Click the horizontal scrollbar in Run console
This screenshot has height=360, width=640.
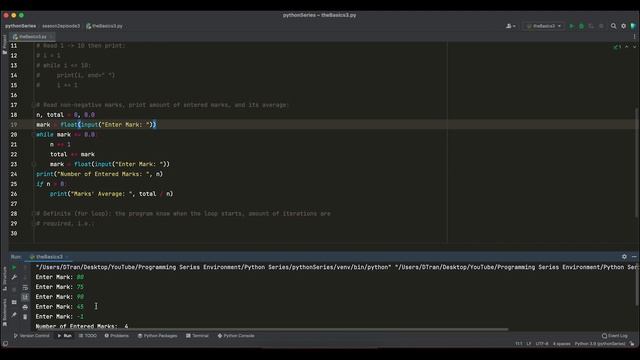[x=271, y=329]
